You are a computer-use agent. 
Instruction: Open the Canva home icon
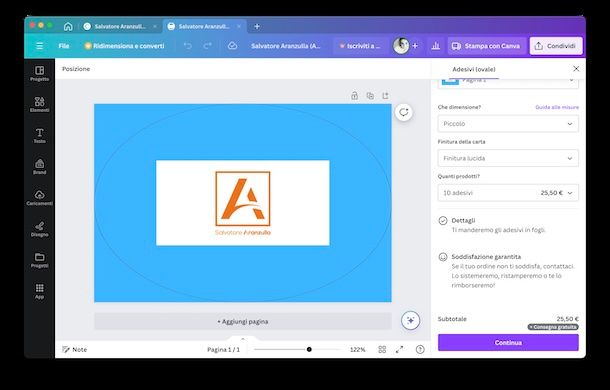click(x=68, y=26)
